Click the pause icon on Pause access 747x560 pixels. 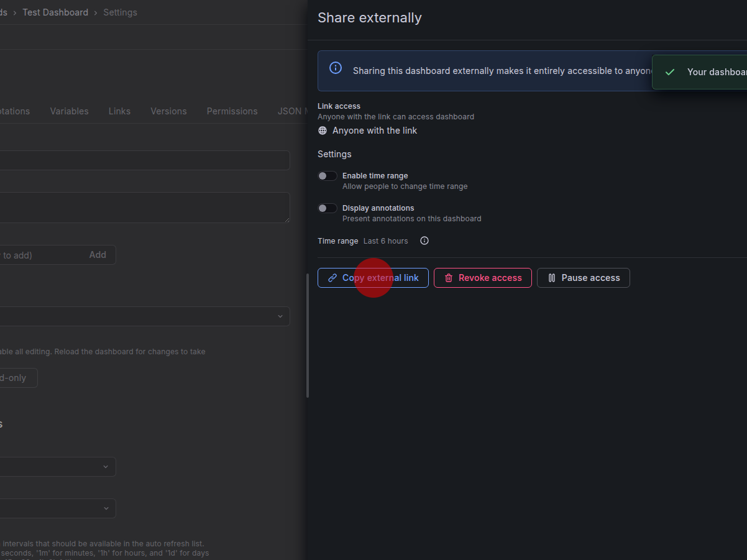(x=552, y=278)
